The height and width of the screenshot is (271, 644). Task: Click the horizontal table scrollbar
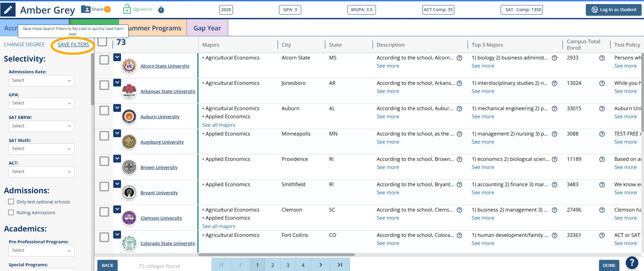pyautogui.click(x=277, y=254)
